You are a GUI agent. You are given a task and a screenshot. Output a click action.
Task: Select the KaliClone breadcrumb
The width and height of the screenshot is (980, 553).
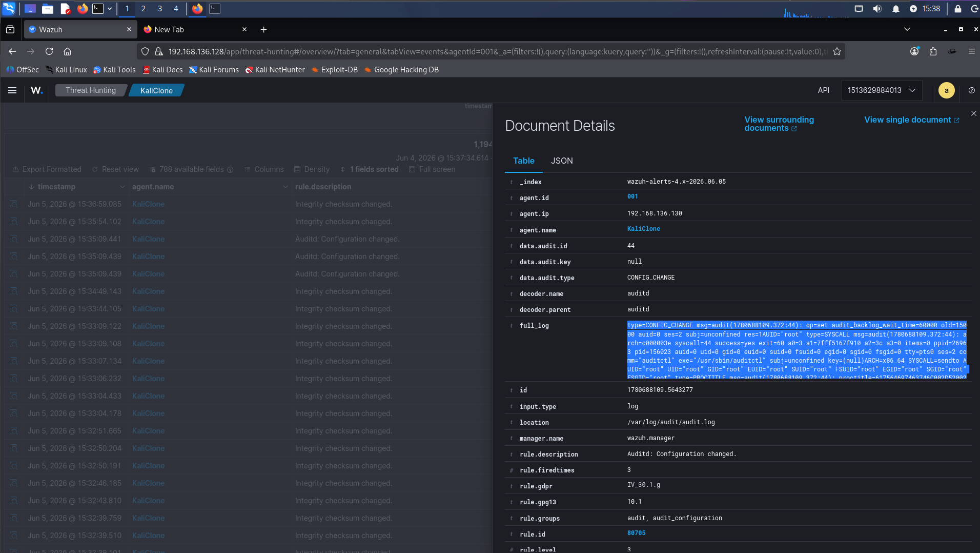[x=156, y=90]
